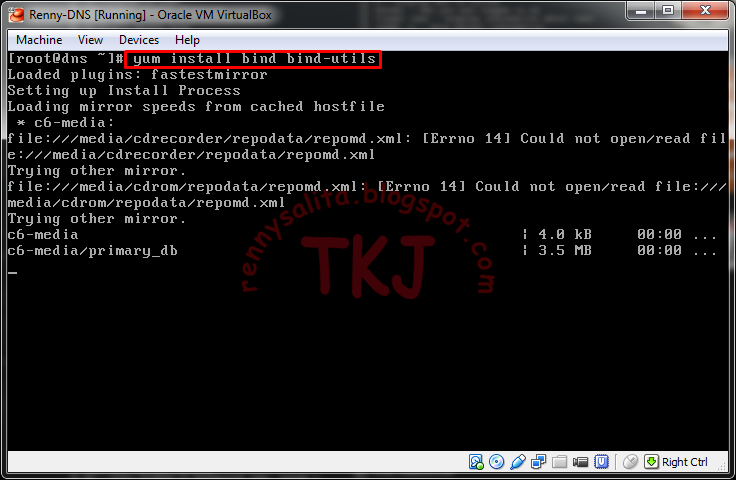The height and width of the screenshot is (480, 736).
Task: Minimize the VirtualBox window
Action: click(641, 11)
